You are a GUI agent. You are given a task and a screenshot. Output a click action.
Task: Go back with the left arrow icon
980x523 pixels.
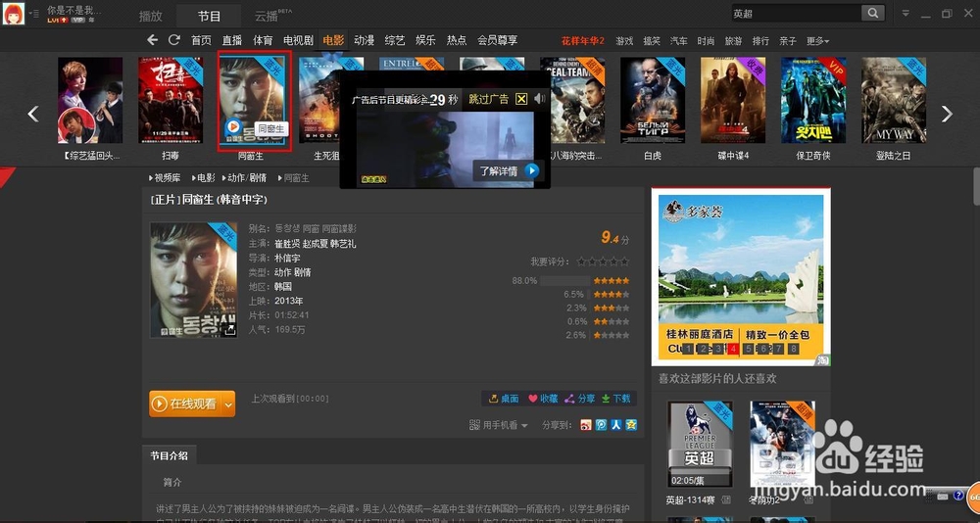click(x=153, y=40)
